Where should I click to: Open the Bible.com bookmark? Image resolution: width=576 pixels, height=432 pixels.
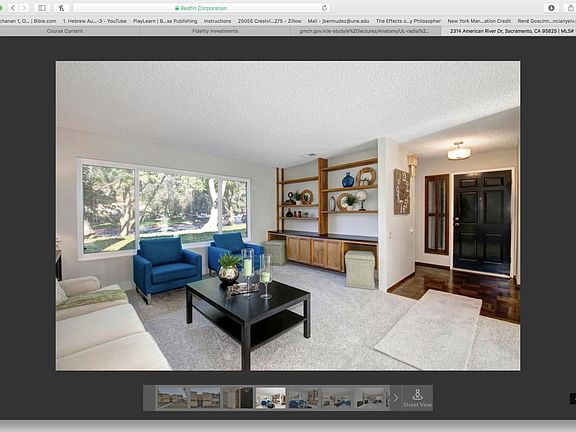click(x=28, y=21)
